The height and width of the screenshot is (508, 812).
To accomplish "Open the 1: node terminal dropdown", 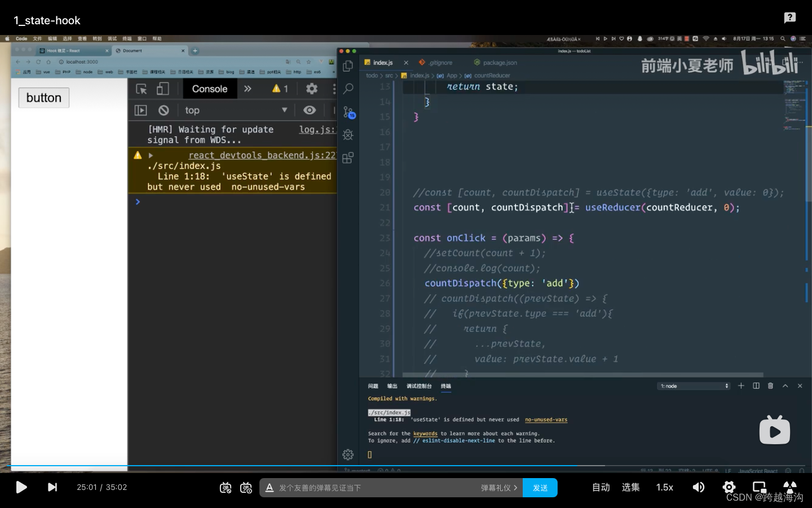I will 694,386.
